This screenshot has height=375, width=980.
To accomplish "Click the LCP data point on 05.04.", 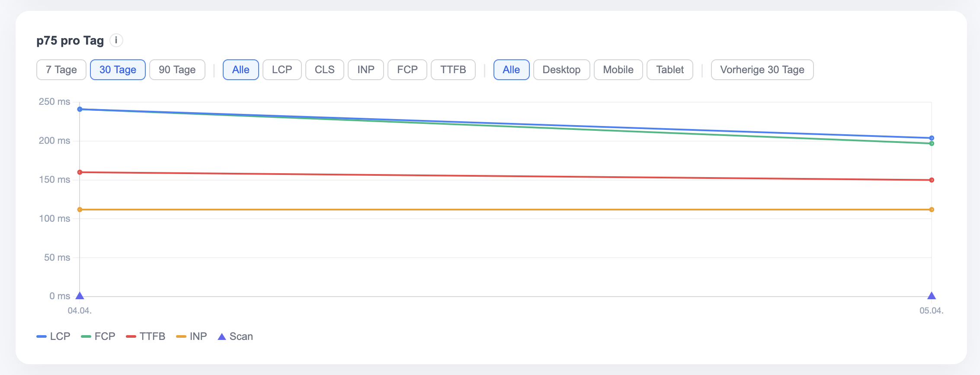I will pyautogui.click(x=932, y=138).
